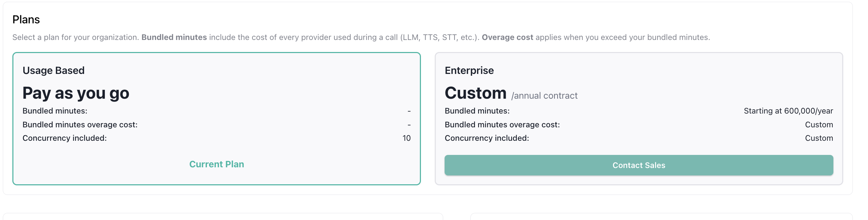
Task: Click the Pay as you go heading
Action: coord(76,93)
